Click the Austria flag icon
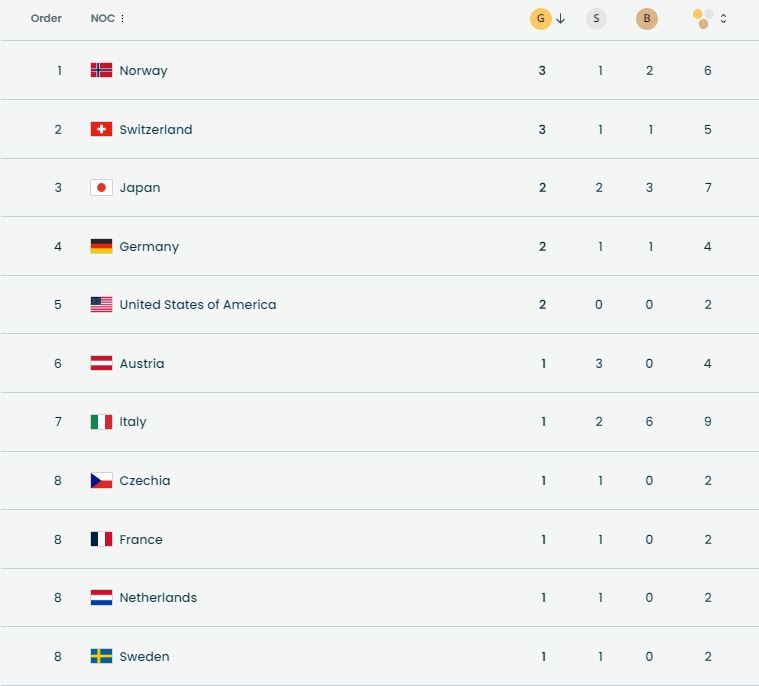 [x=101, y=363]
